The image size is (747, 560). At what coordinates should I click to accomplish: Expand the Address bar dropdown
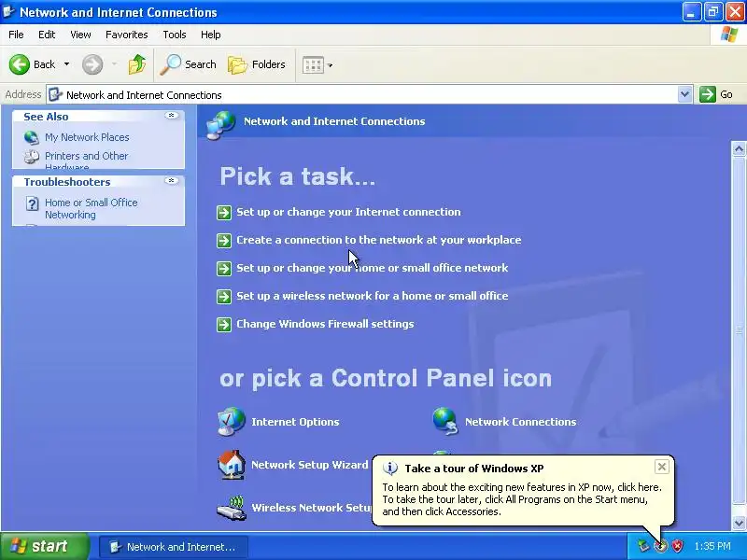point(684,94)
